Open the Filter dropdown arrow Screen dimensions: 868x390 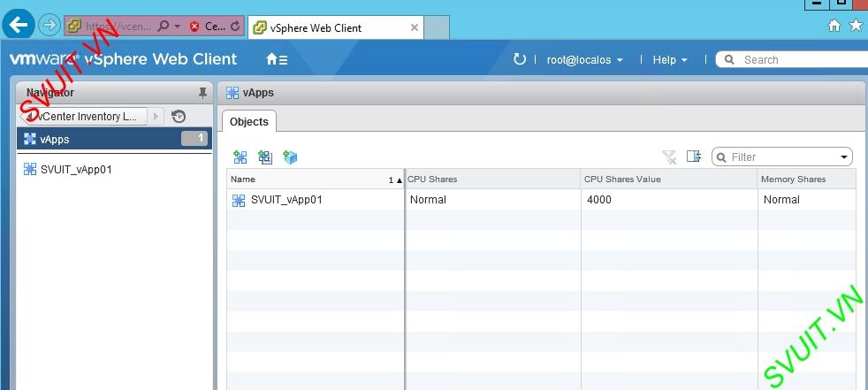click(x=845, y=157)
